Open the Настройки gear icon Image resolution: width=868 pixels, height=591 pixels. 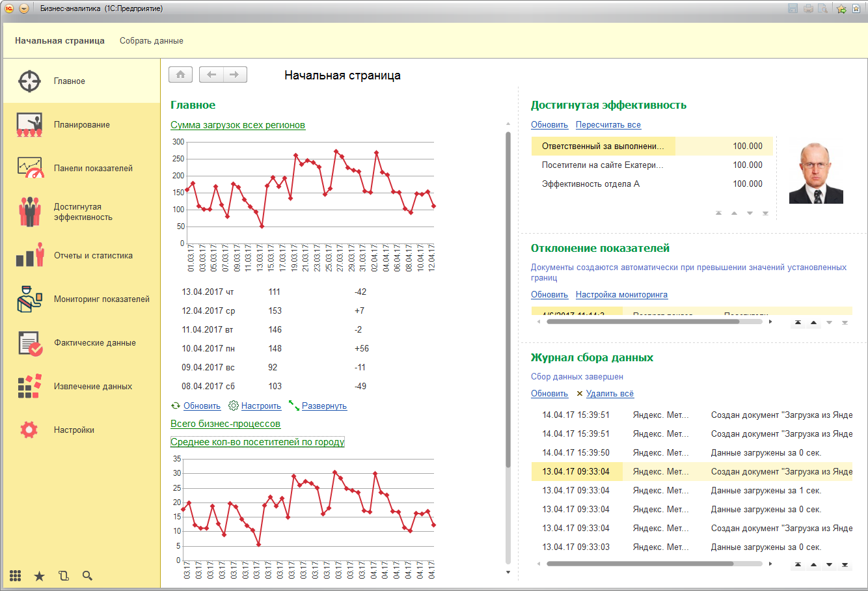[29, 430]
